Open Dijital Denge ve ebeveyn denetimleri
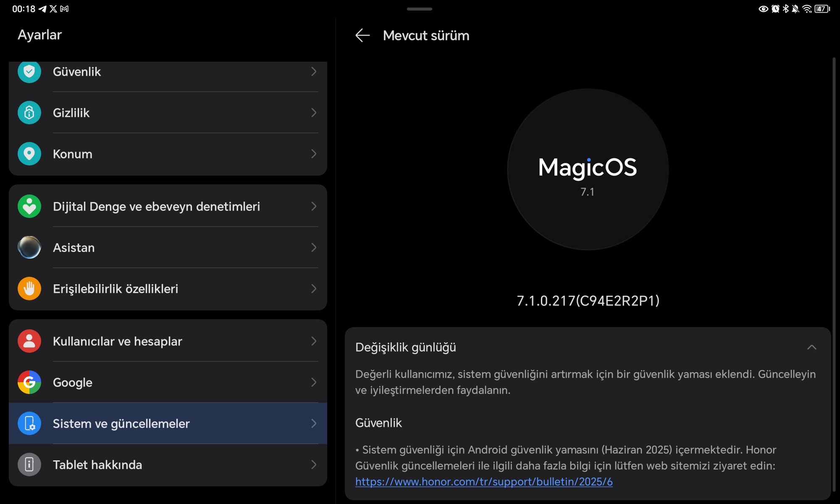Screen dimensions: 840x504 click(x=168, y=206)
